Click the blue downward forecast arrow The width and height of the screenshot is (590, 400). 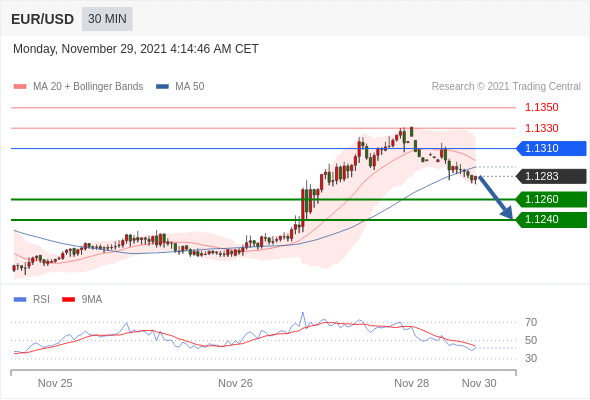[x=496, y=198]
